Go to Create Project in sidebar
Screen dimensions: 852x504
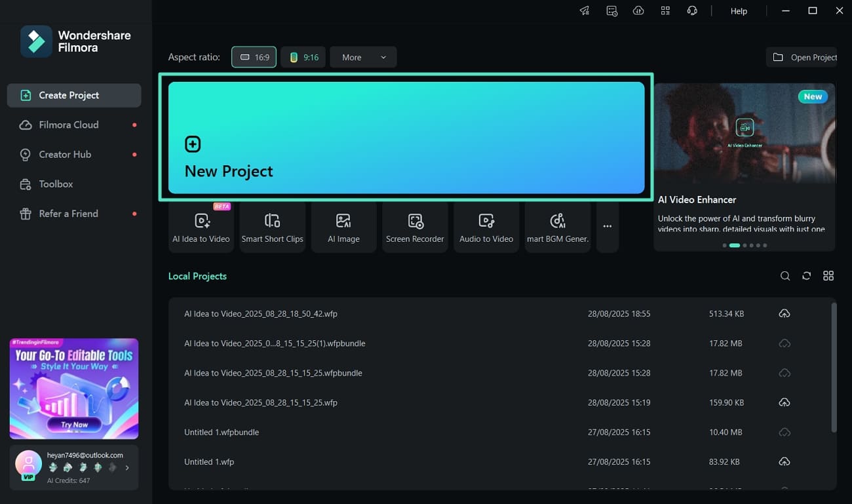(x=74, y=95)
